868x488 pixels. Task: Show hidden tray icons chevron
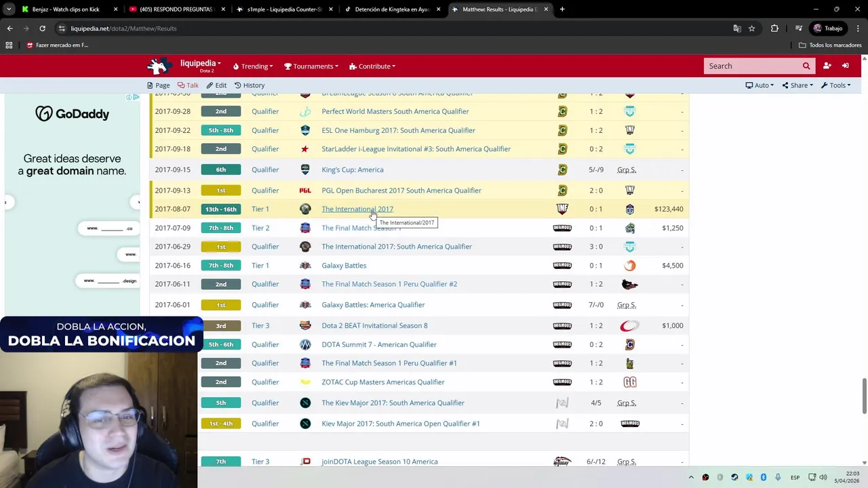click(691, 477)
